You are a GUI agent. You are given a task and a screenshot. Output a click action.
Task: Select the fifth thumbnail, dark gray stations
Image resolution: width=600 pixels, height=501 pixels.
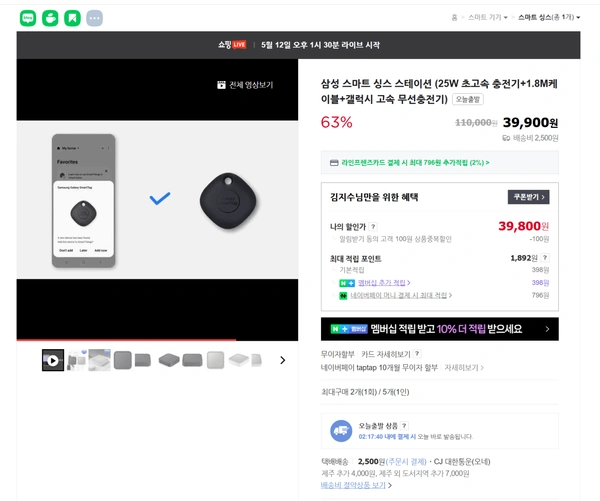click(180, 360)
